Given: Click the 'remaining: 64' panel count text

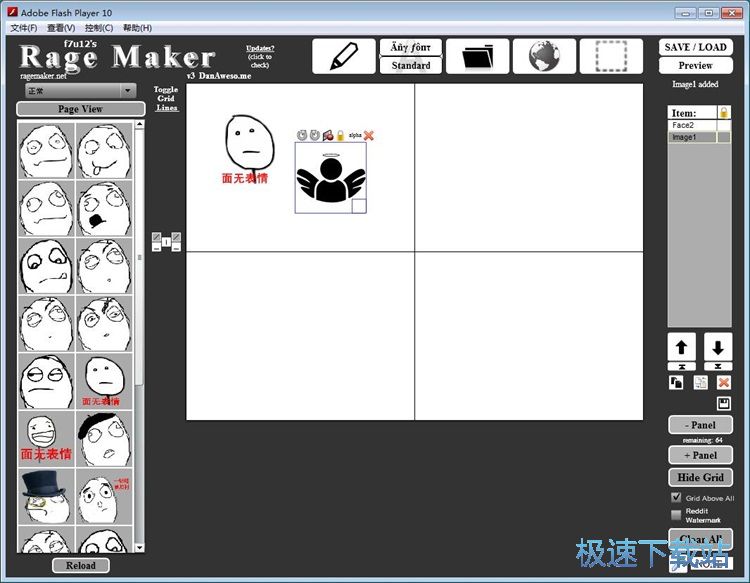Looking at the screenshot, I should point(702,440).
